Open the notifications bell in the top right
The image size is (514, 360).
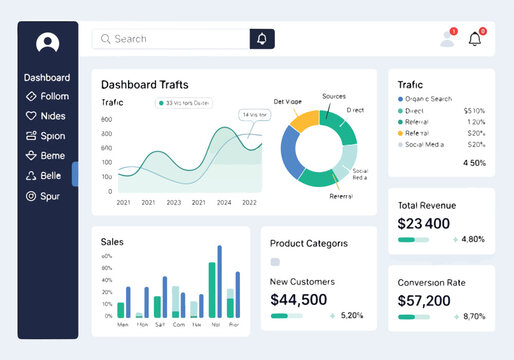click(475, 39)
